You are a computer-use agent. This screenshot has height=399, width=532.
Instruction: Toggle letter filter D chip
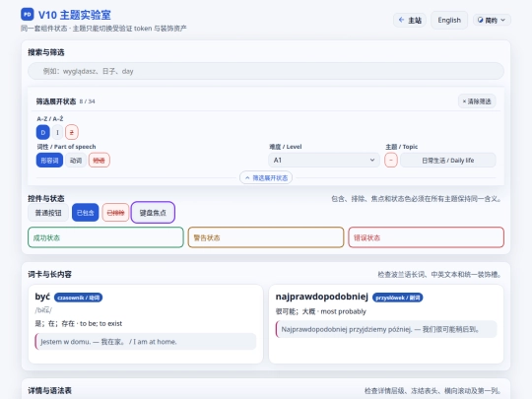coord(43,132)
